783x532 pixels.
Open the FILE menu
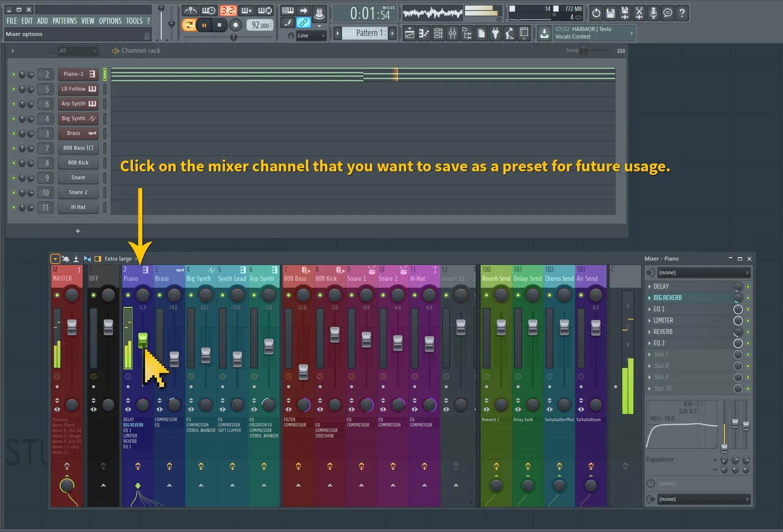pyautogui.click(x=12, y=21)
